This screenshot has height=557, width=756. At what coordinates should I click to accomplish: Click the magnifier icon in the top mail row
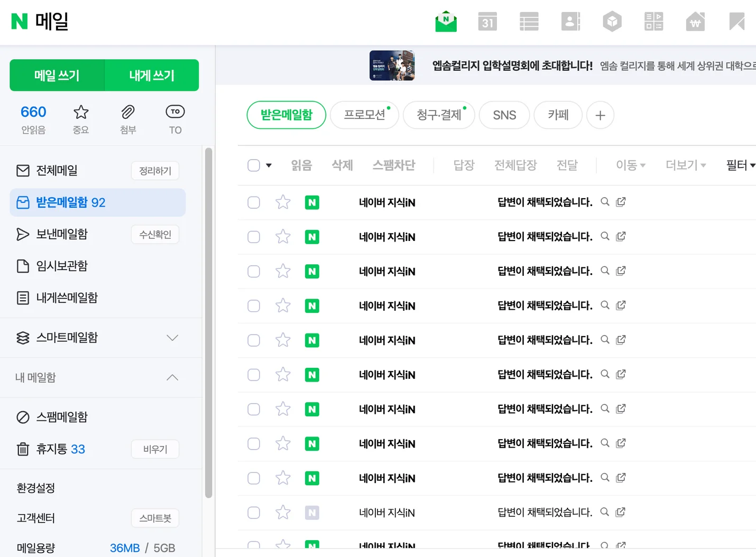(x=605, y=202)
